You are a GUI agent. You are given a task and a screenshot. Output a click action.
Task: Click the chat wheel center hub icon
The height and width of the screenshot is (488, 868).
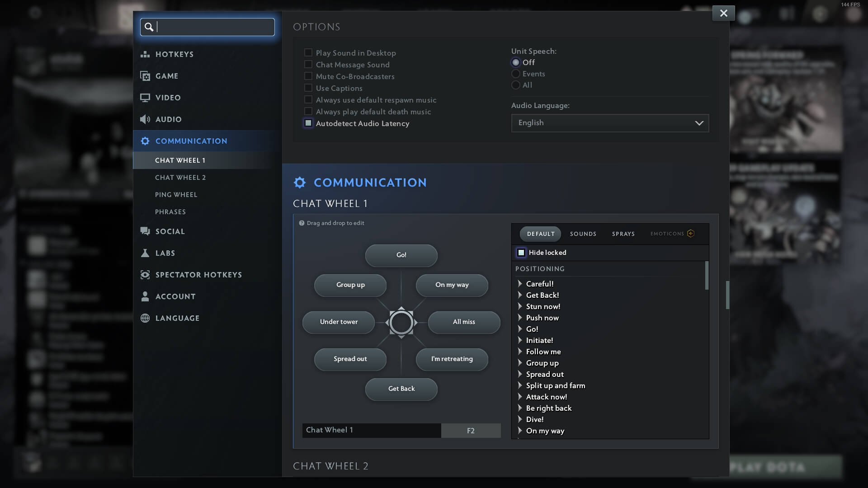click(x=401, y=323)
